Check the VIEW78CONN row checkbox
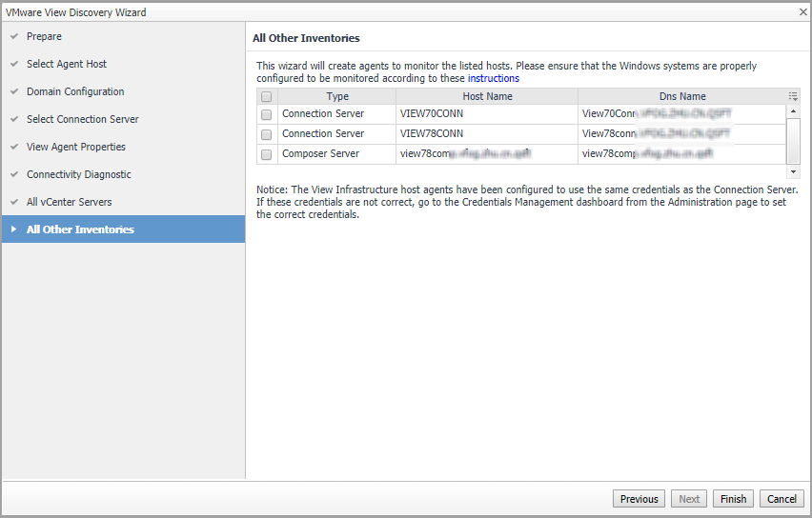The height and width of the screenshot is (518, 812). click(x=266, y=134)
